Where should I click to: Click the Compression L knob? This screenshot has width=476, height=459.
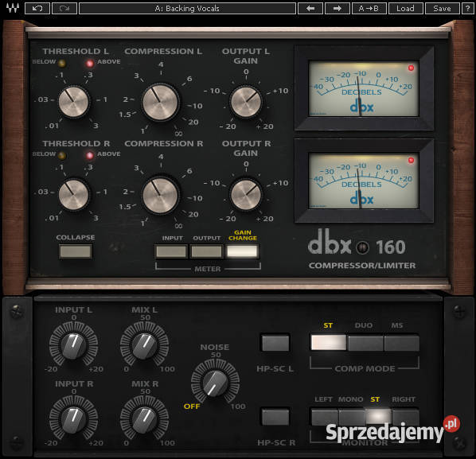coord(160,103)
